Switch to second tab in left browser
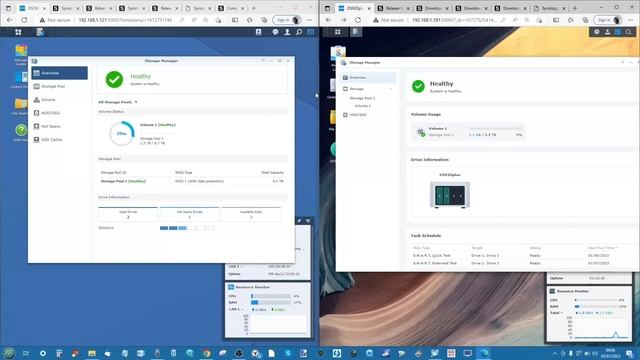640x360 pixels. pos(66,8)
